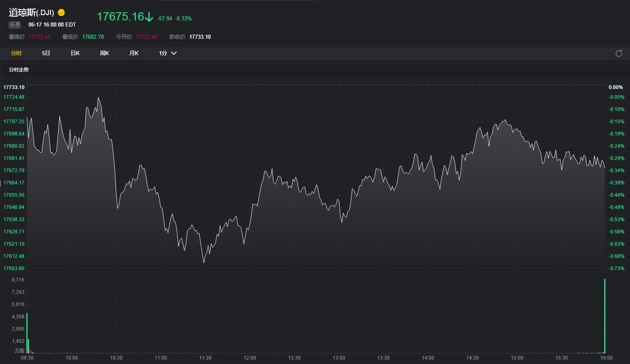Switch to the 5日 tab
Viewport: 630px width, 364px height.
coord(46,53)
